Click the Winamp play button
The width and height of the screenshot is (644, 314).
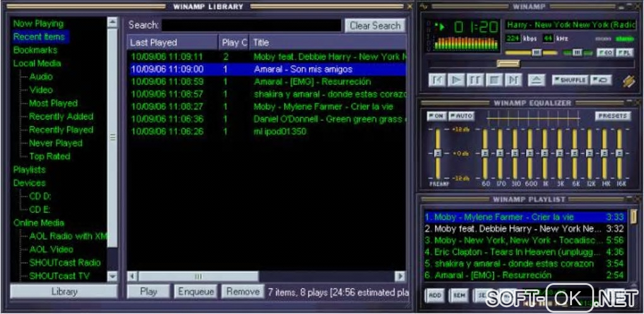456,80
